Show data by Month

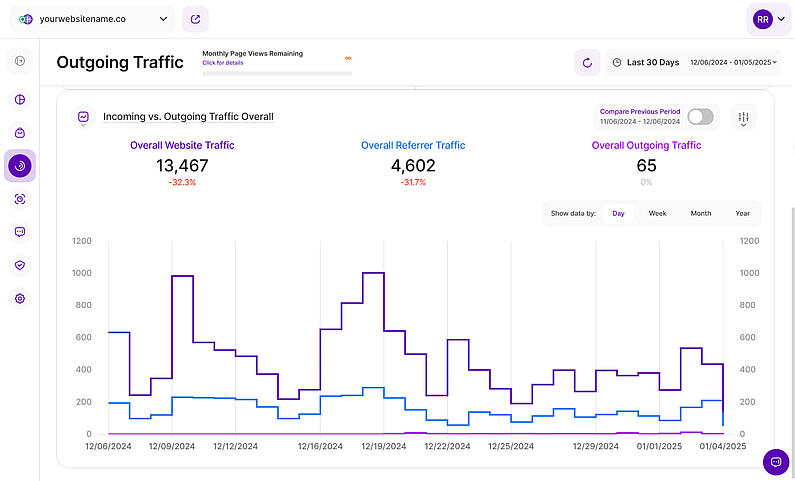coord(701,213)
